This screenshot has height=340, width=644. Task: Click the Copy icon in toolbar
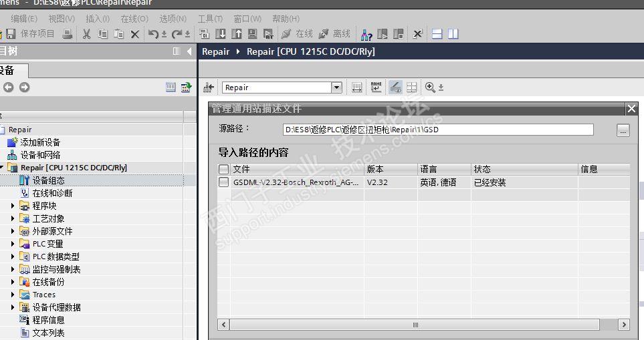(x=103, y=34)
